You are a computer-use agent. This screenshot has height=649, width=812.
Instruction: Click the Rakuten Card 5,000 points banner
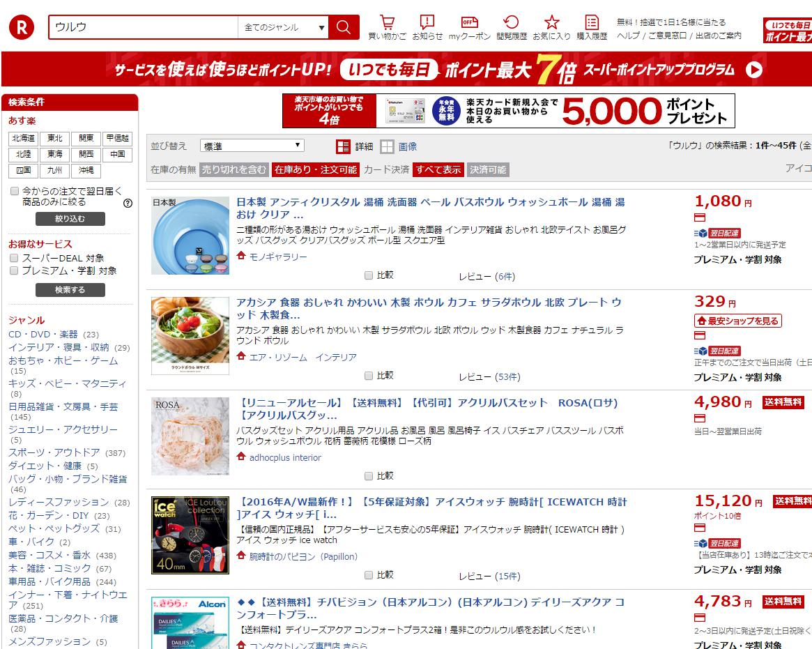pos(509,111)
